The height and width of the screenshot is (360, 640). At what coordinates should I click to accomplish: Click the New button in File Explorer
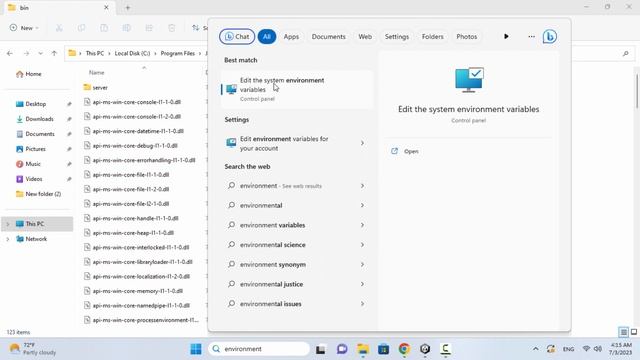coord(24,28)
